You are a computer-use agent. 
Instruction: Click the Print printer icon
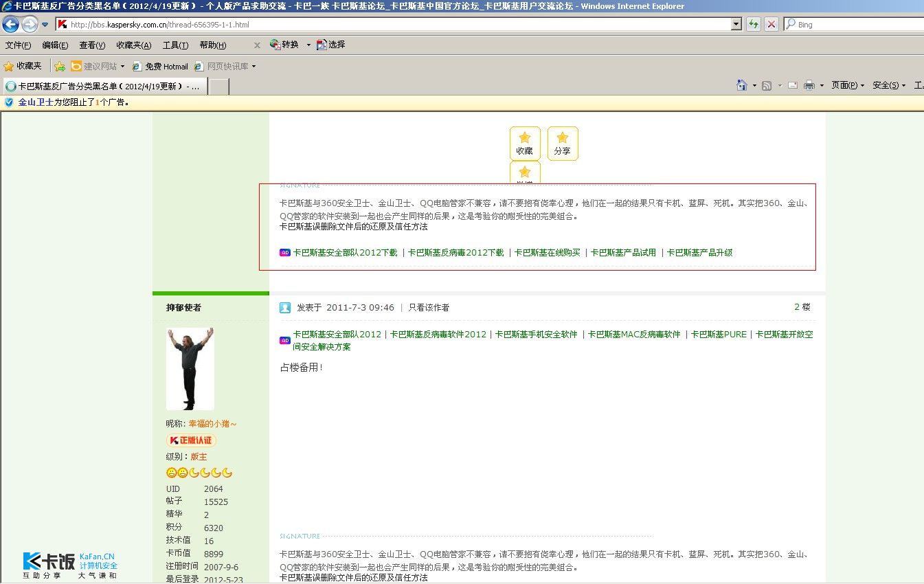(809, 85)
